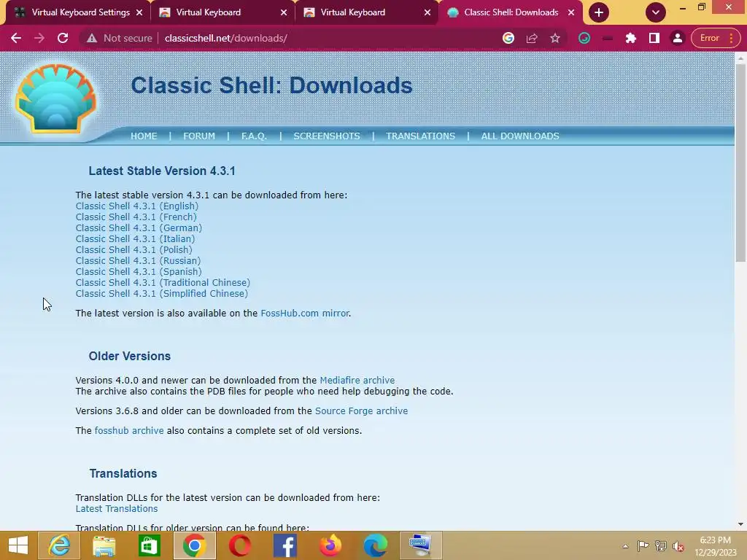This screenshot has height=560, width=747.
Task: Open F.A.Q. in site navigation
Action: [254, 136]
